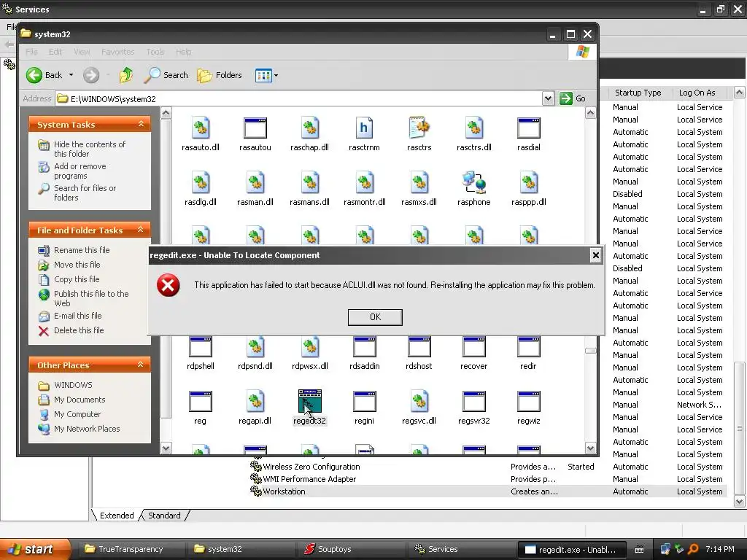Select the regini application icon
Screen dimensions: 747x560
(364, 402)
